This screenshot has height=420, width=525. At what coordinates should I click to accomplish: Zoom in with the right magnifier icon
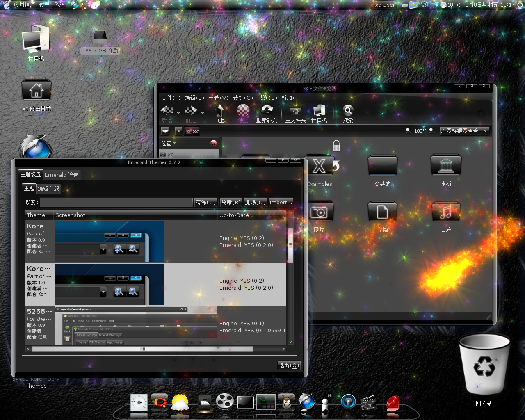431,131
